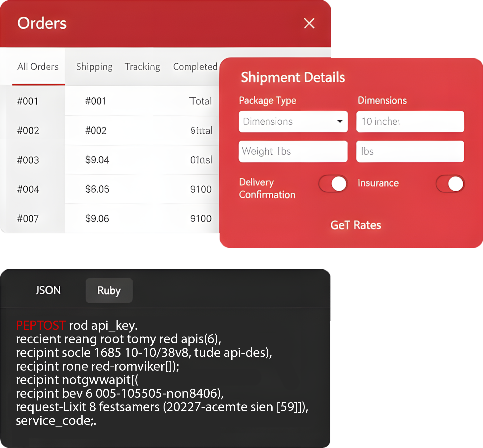
Task: Click the Weight lbs input field
Action: [x=293, y=151]
